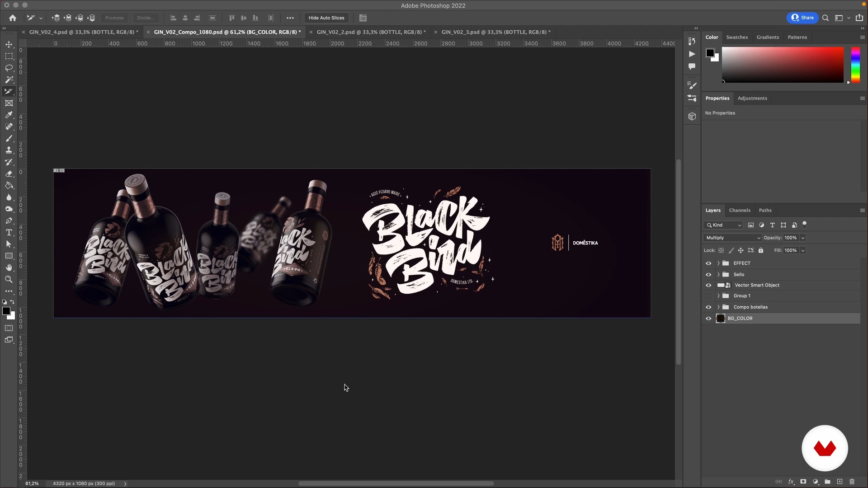This screenshot has height=488, width=868.
Task: Click the delete layer trash icon
Action: [852, 482]
